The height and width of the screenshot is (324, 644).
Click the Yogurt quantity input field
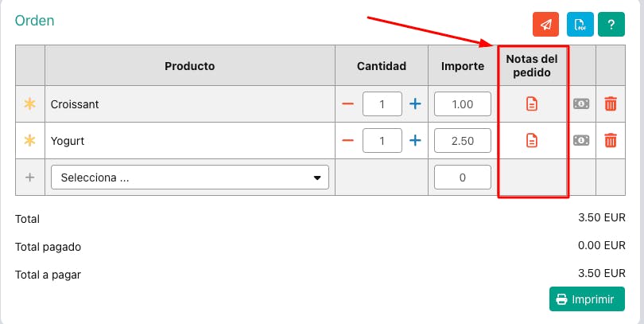click(x=382, y=141)
